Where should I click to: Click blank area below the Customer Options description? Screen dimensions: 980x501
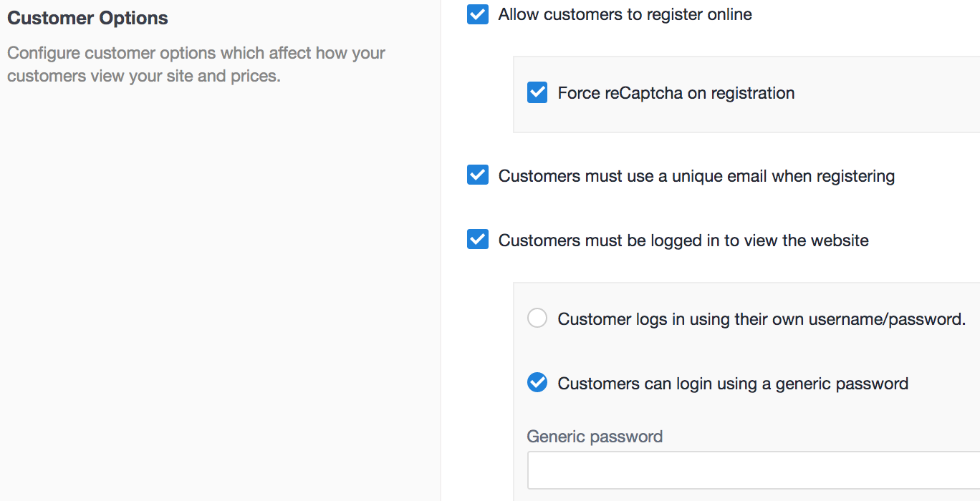point(215,286)
